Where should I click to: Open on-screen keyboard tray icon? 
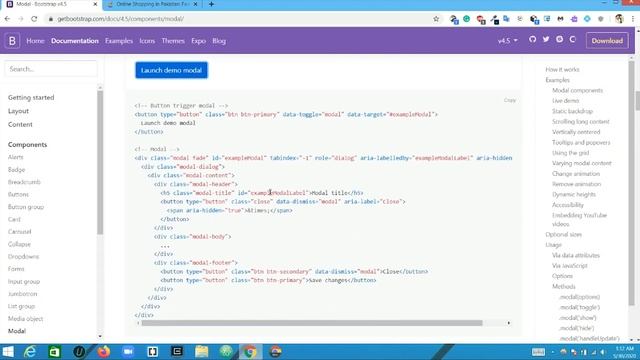coord(538,352)
